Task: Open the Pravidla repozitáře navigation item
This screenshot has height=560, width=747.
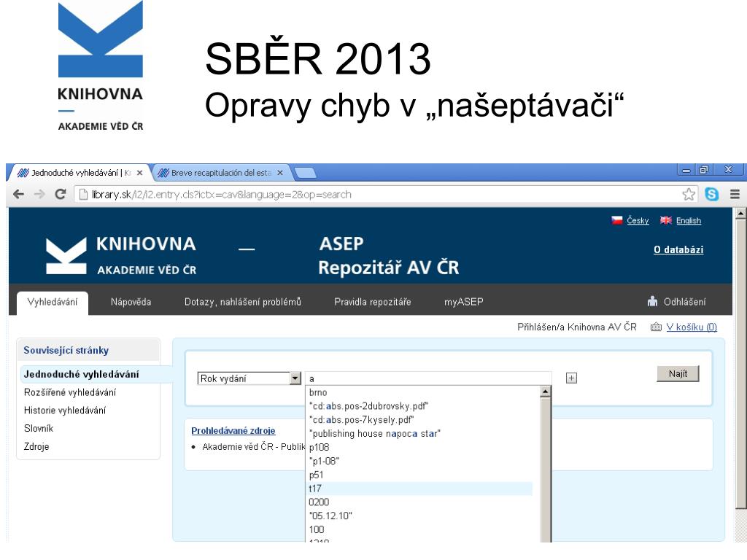Action: [x=373, y=302]
